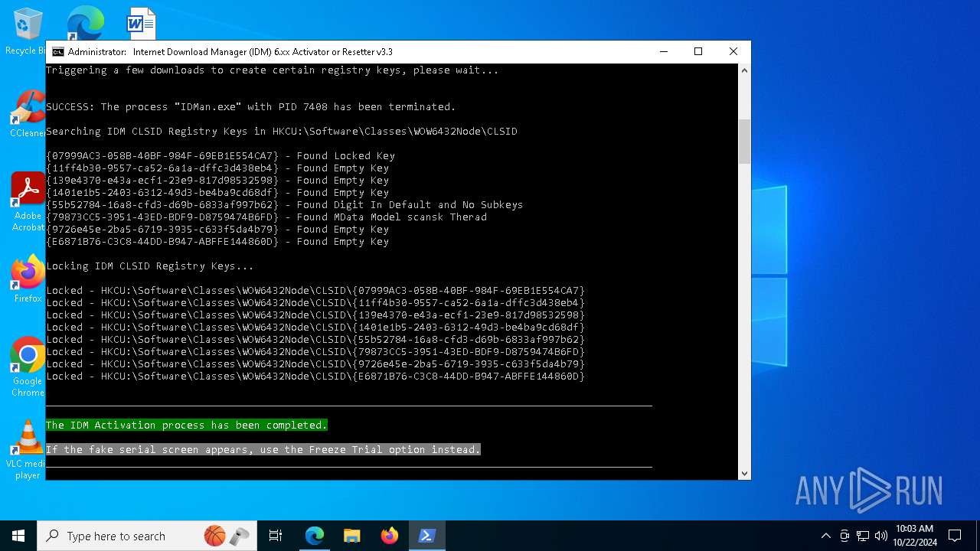Open the volume control in the tray
980x551 pixels.
coord(881,536)
